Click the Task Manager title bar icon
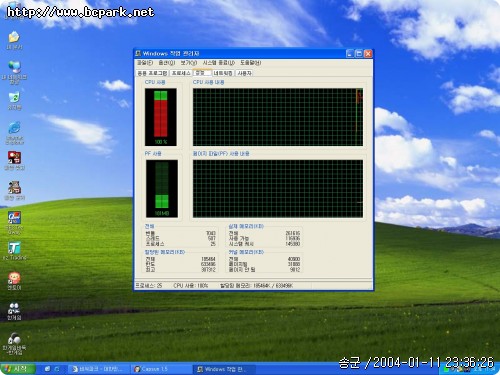Screen dimensions: 500x375 (138, 53)
